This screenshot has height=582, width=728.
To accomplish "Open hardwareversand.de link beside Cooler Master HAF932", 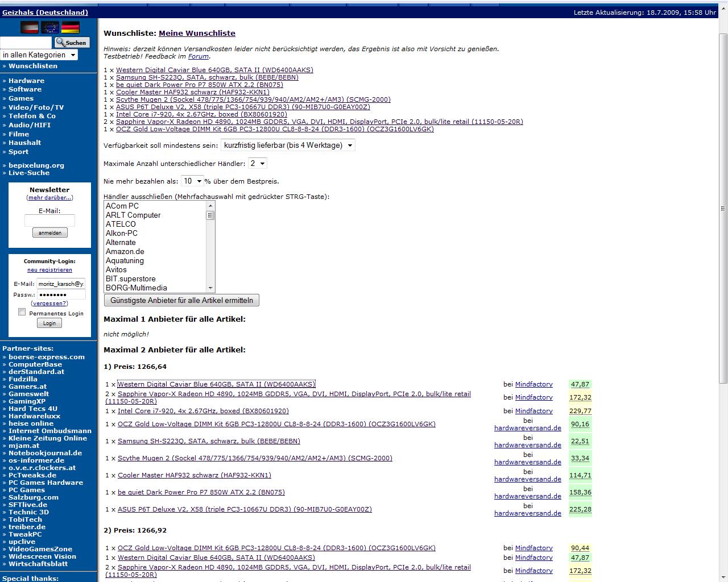I will [x=528, y=479].
